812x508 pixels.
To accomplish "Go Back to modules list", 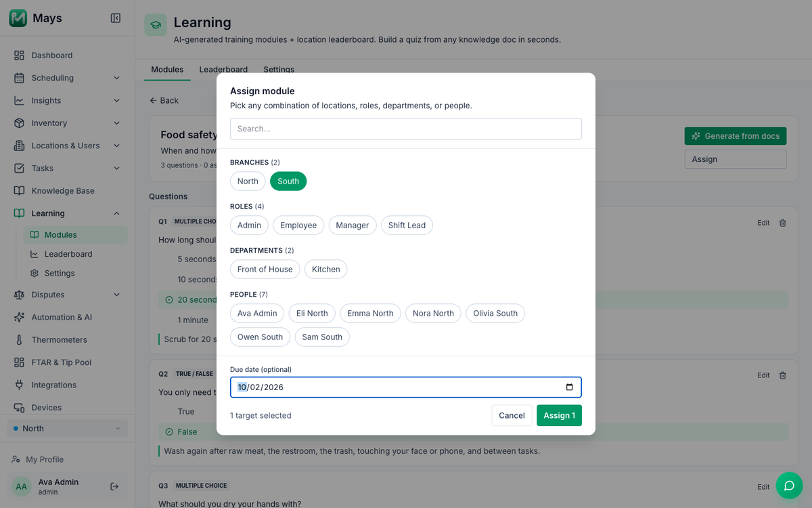I will point(164,100).
